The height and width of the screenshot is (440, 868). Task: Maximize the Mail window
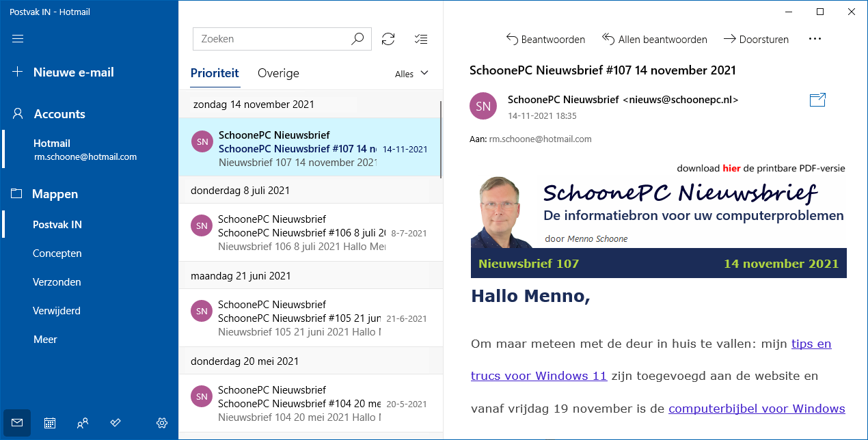[x=820, y=12]
